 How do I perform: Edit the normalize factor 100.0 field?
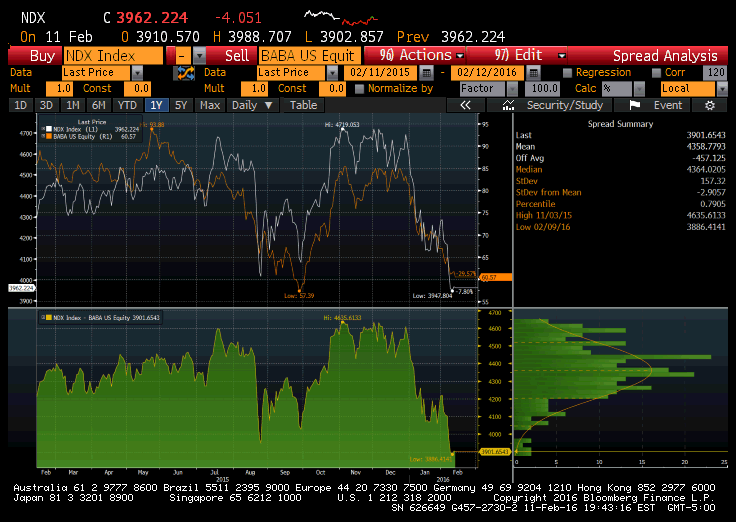point(544,89)
